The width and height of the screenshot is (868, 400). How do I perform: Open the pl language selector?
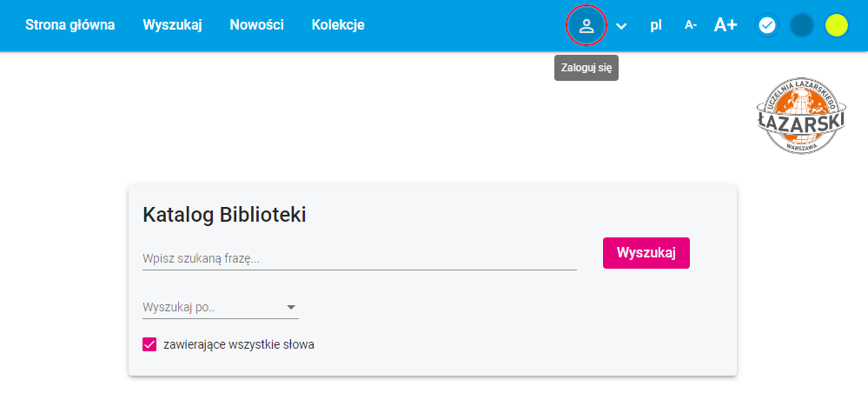656,25
